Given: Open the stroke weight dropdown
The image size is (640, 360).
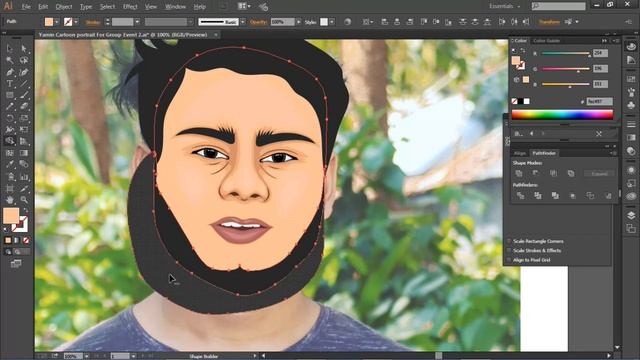Looking at the screenshot, I should coord(137,22).
